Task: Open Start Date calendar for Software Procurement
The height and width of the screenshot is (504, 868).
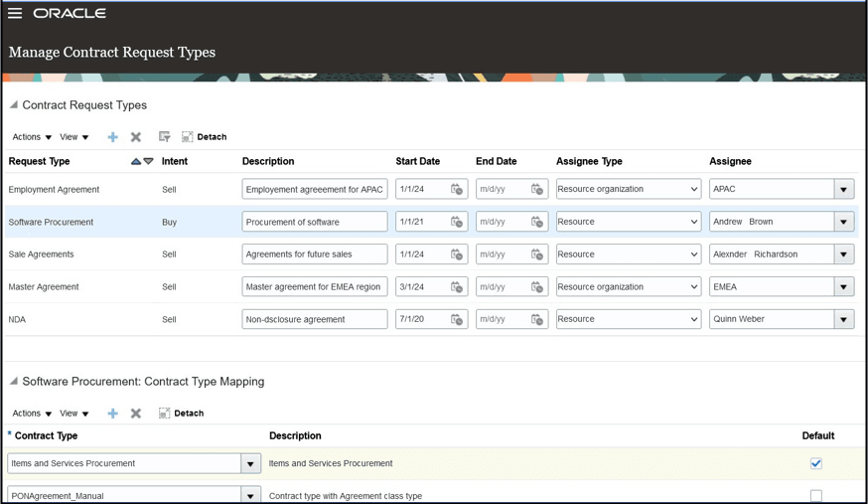Action: point(457,222)
